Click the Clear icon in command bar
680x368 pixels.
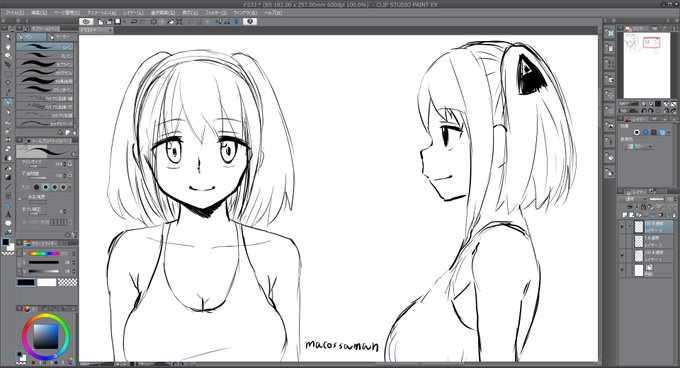tap(153, 21)
